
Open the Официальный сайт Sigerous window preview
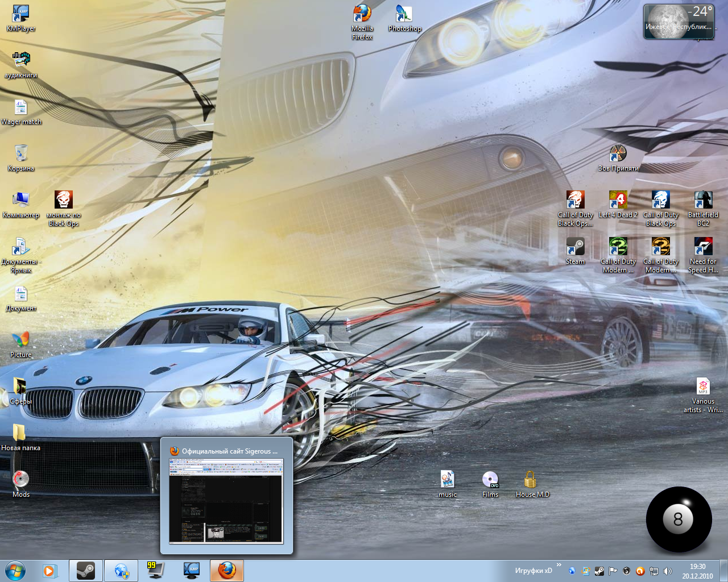[226, 495]
